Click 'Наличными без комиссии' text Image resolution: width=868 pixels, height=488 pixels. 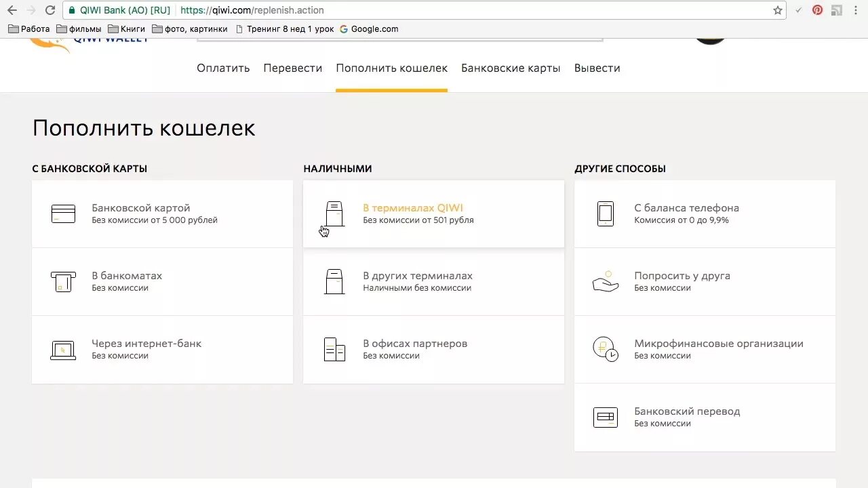tap(417, 288)
